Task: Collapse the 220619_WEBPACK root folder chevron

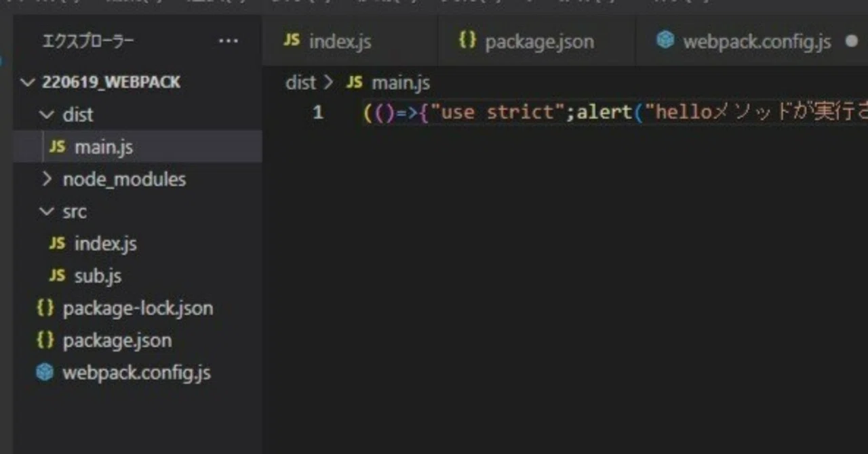Action: [27, 82]
